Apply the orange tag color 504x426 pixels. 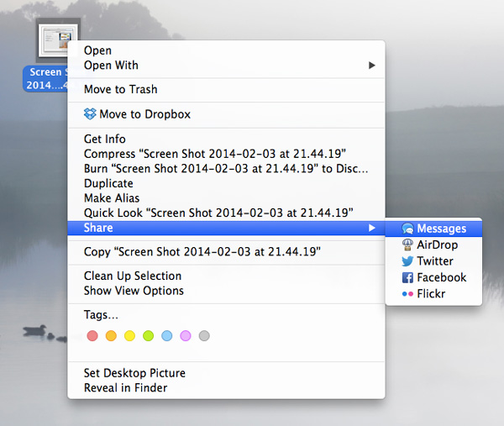click(x=111, y=335)
